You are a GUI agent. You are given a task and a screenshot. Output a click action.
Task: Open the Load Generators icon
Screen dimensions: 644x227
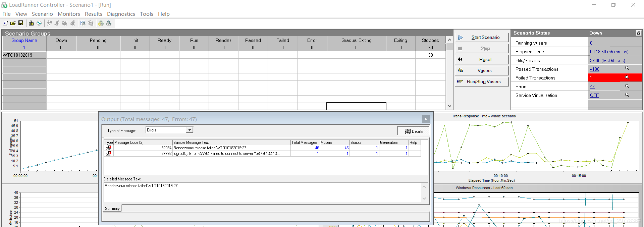32,23
